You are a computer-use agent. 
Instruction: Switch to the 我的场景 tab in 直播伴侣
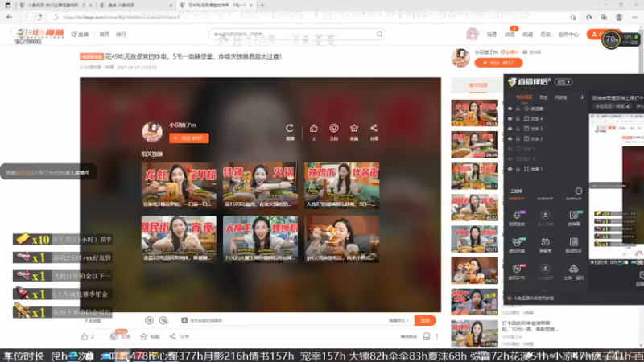coord(524,97)
